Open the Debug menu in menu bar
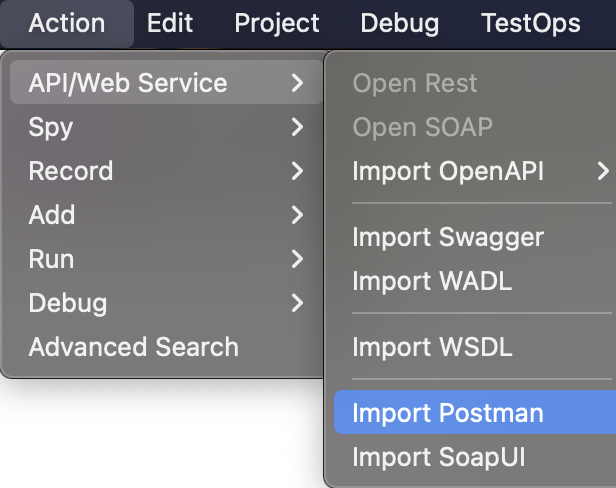Screen dimensions: 616x488 point(399,23)
